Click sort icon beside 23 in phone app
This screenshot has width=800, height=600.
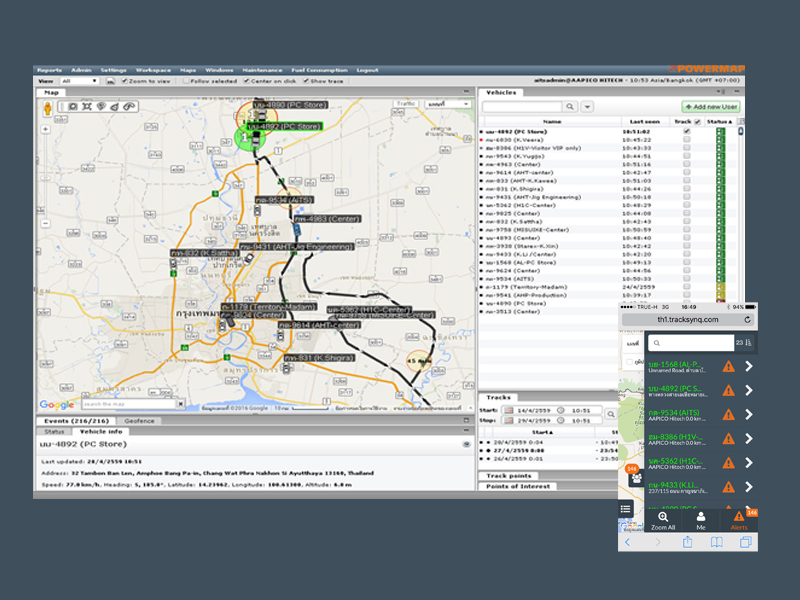pos(748,343)
